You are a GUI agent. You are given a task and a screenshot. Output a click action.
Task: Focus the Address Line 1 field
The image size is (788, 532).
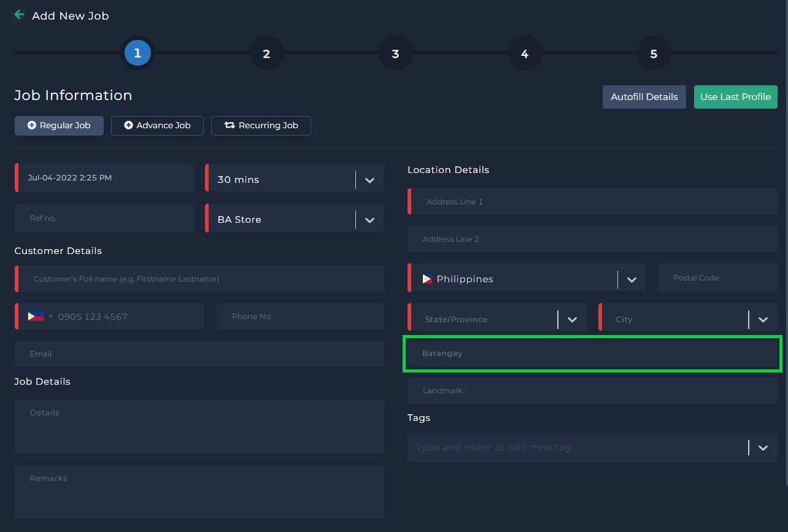tap(592, 201)
